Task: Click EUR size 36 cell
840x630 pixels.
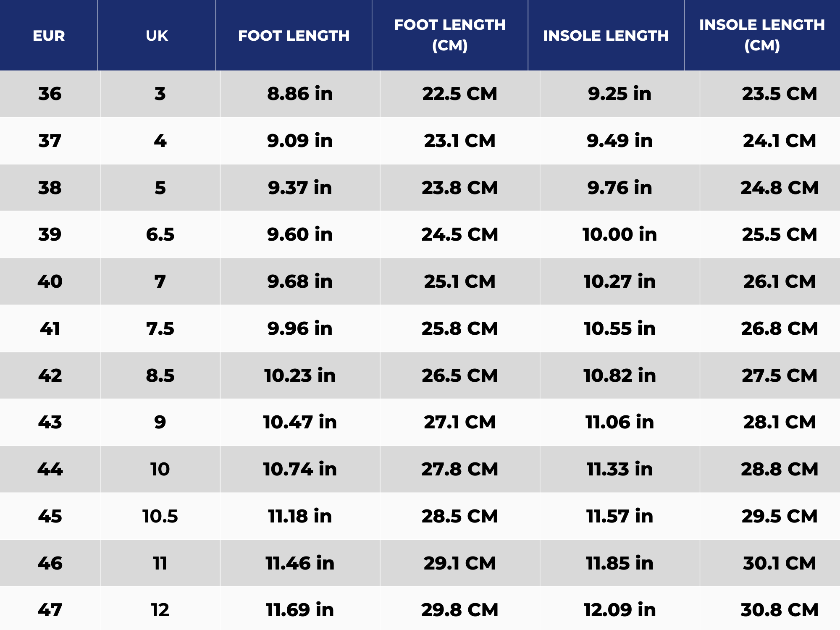Action: [x=50, y=94]
